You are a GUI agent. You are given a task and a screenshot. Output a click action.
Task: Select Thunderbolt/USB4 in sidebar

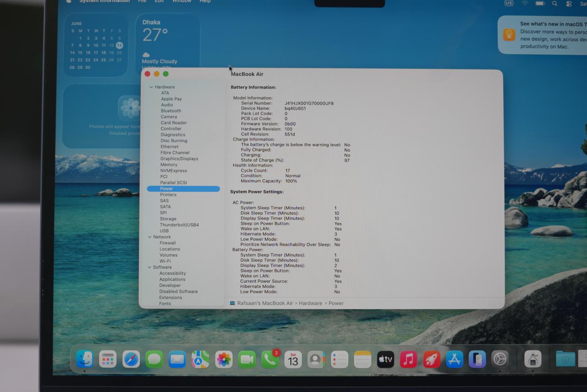179,225
